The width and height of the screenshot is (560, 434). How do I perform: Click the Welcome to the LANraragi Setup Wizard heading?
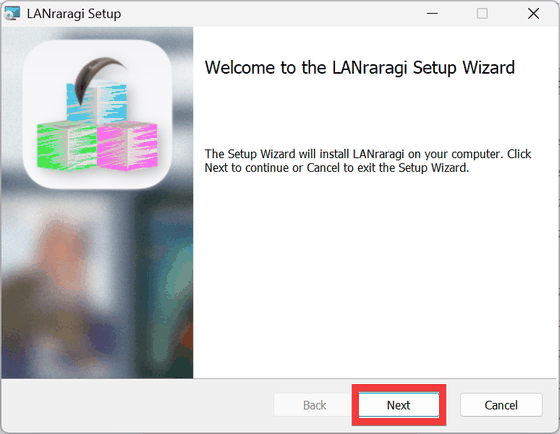359,68
